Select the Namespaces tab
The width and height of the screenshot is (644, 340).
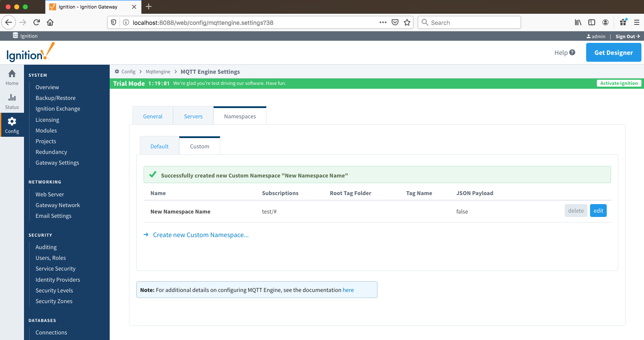coord(240,116)
